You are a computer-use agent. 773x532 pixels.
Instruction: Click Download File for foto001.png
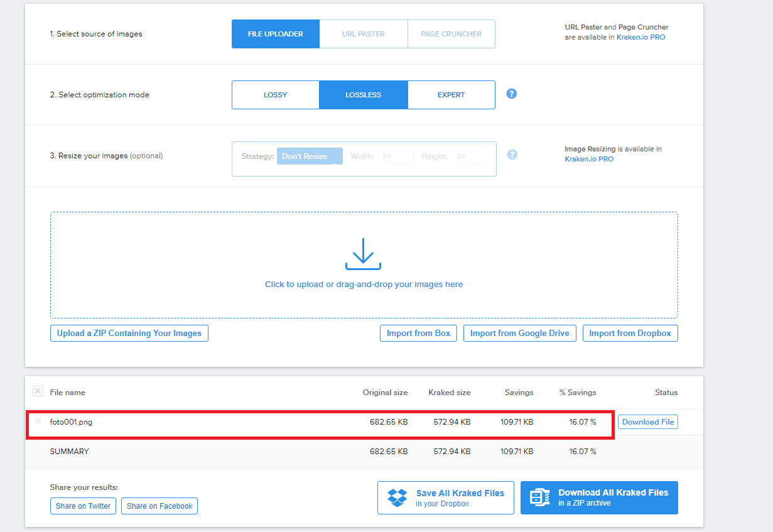[x=647, y=422]
